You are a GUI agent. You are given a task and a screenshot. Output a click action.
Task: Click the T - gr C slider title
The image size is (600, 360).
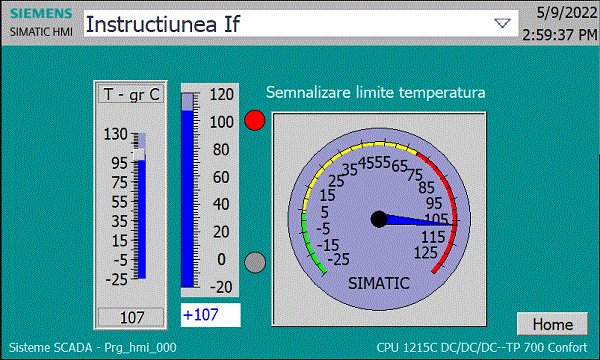pos(131,94)
